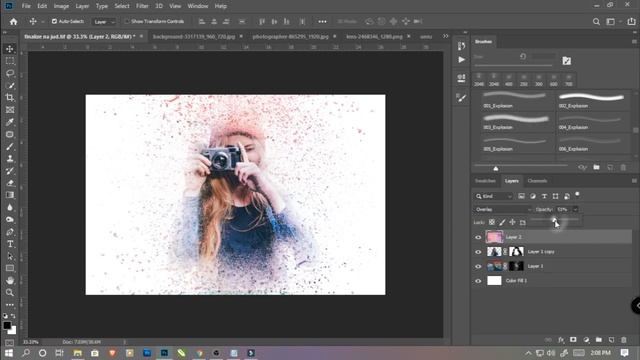Screen dimensions: 640x360
Task: Select the Lasso tool
Action: (x=10, y=73)
